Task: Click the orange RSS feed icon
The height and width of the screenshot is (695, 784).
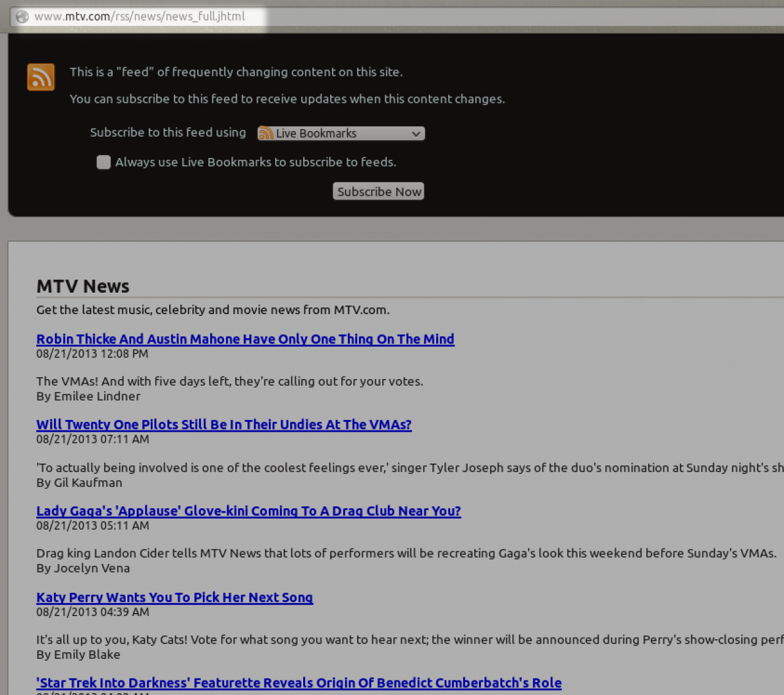Action: pos(41,77)
